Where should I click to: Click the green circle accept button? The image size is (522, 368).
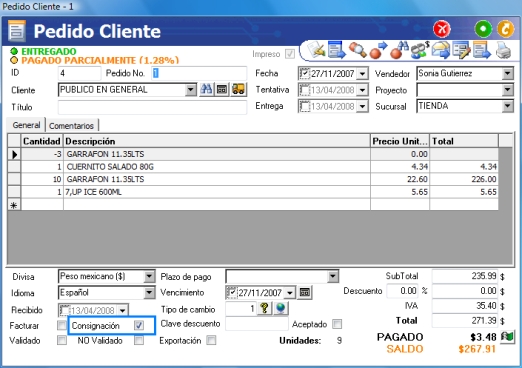[483, 29]
